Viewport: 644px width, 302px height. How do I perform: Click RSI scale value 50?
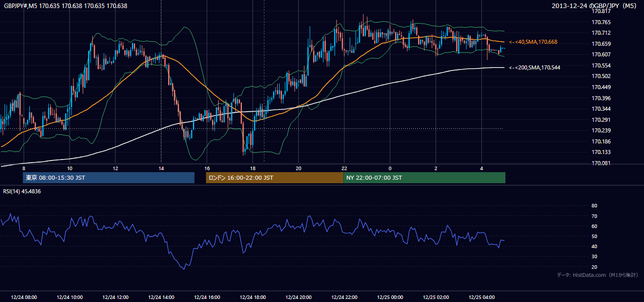(x=594, y=236)
